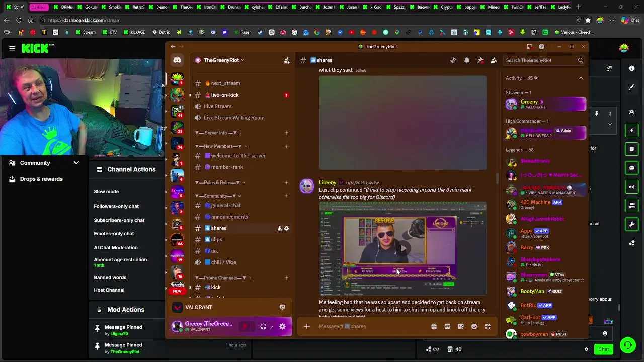This screenshot has width=644, height=362.
Task: Click Kick dashboard edit pencil icon
Action: [632, 87]
